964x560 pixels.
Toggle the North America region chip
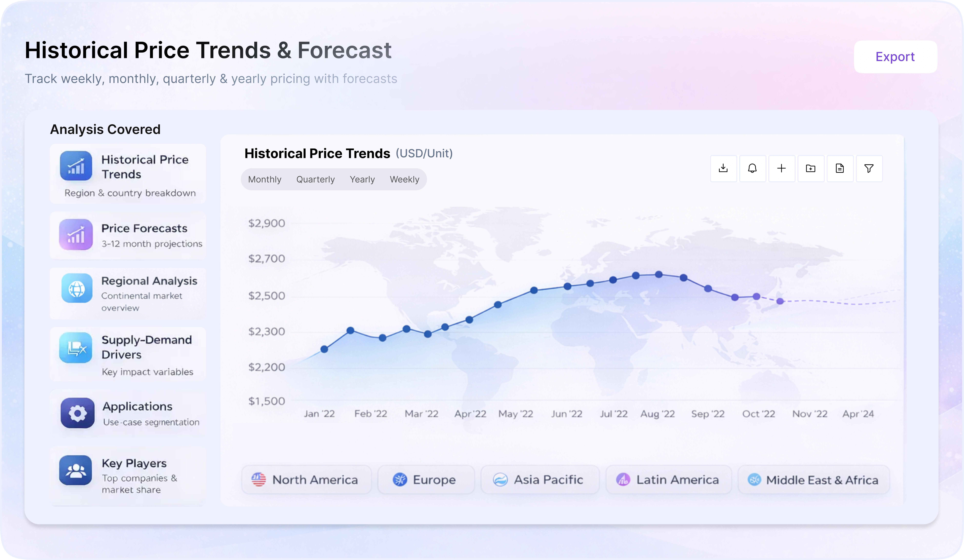pos(306,480)
